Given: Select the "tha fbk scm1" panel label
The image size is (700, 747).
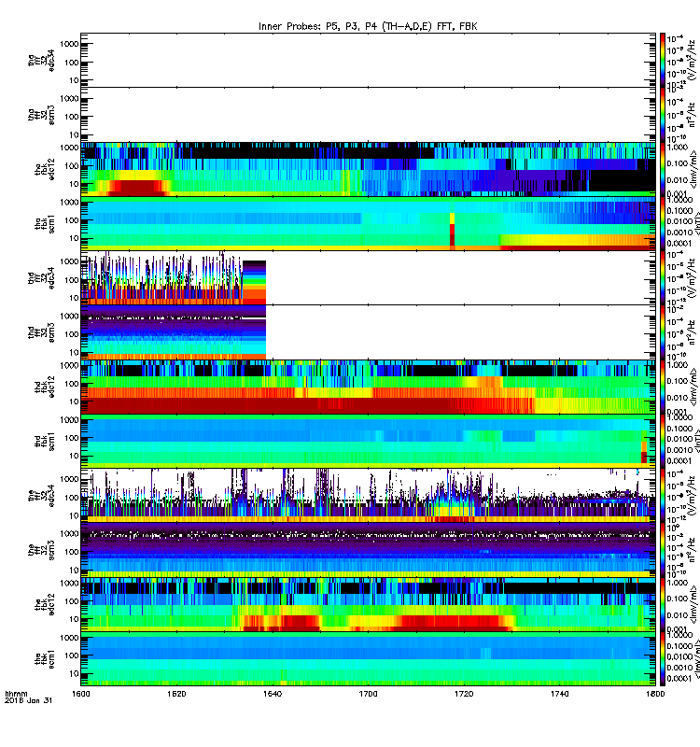Looking at the screenshot, I should click(45, 224).
